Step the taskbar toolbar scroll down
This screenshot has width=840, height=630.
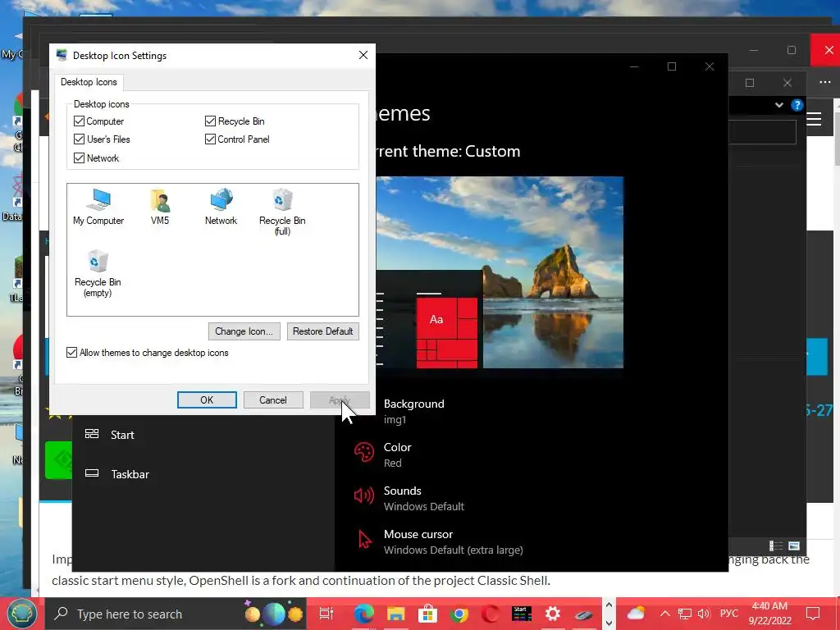click(x=609, y=623)
